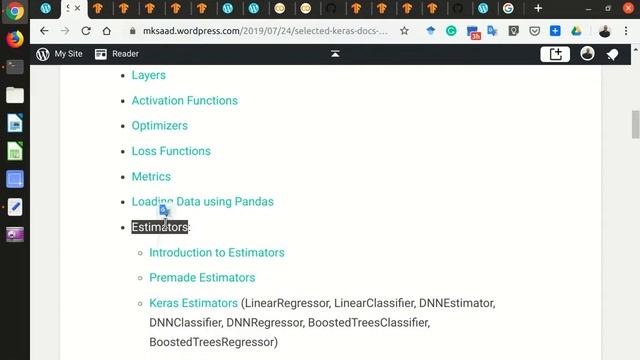Open the Premade Estimators link
The height and width of the screenshot is (360, 640).
coord(202,278)
